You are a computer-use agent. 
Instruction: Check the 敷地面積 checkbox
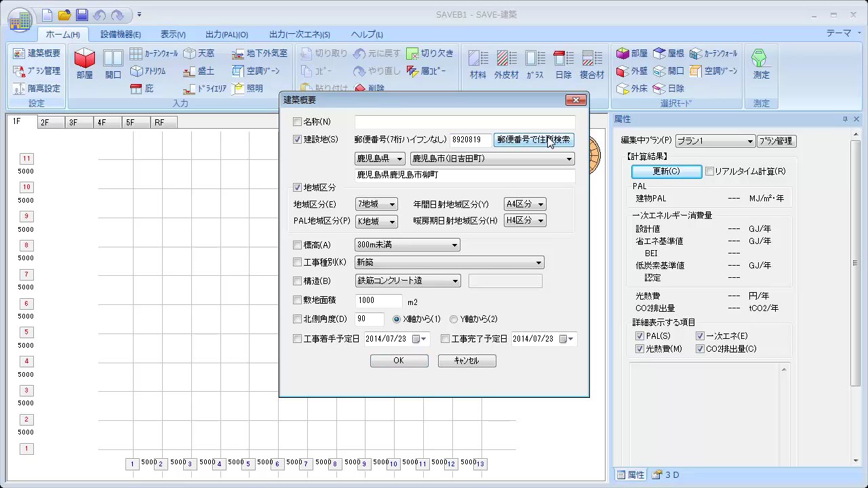(297, 300)
